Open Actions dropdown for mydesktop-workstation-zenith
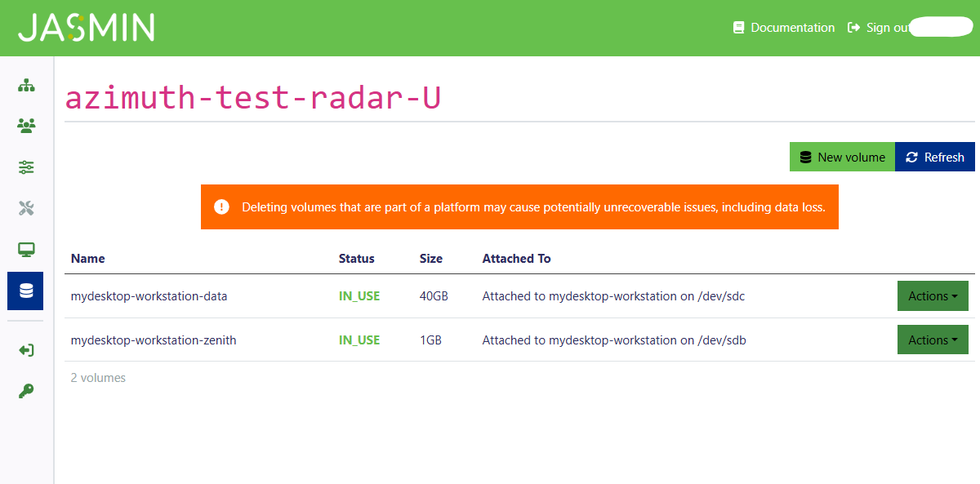The height and width of the screenshot is (484, 980). click(932, 340)
